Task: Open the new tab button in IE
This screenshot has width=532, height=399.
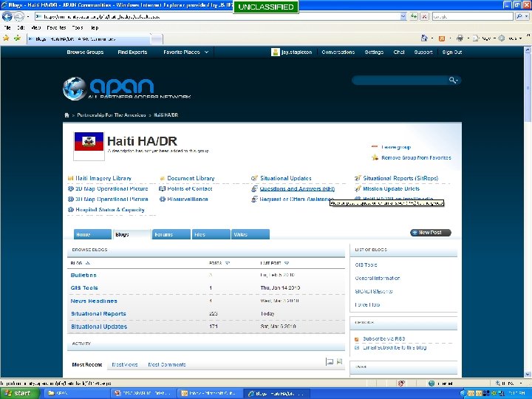Action: pos(157,39)
